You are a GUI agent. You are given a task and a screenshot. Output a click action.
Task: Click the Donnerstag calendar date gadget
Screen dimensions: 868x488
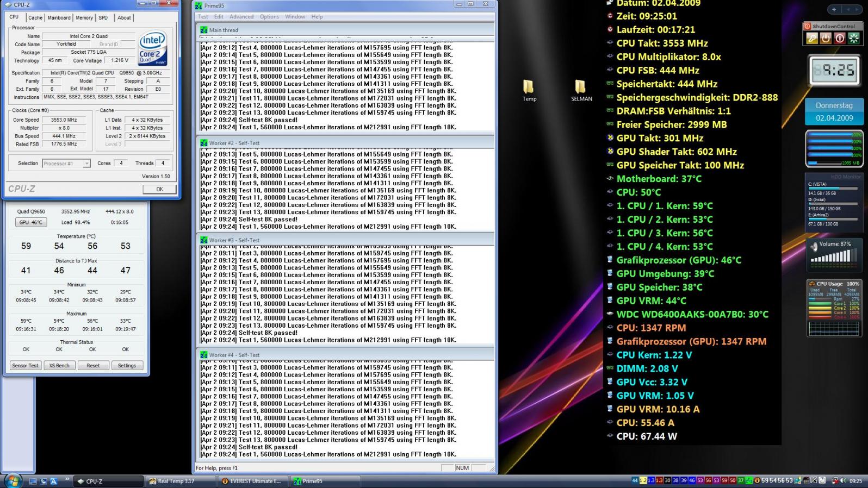click(x=834, y=111)
